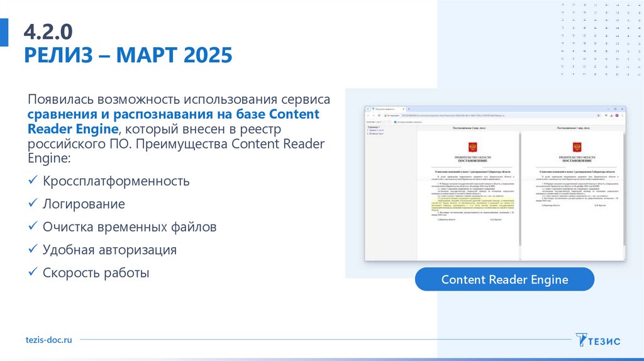Click the yellow highlighted paragraph in the left document

click(472, 204)
